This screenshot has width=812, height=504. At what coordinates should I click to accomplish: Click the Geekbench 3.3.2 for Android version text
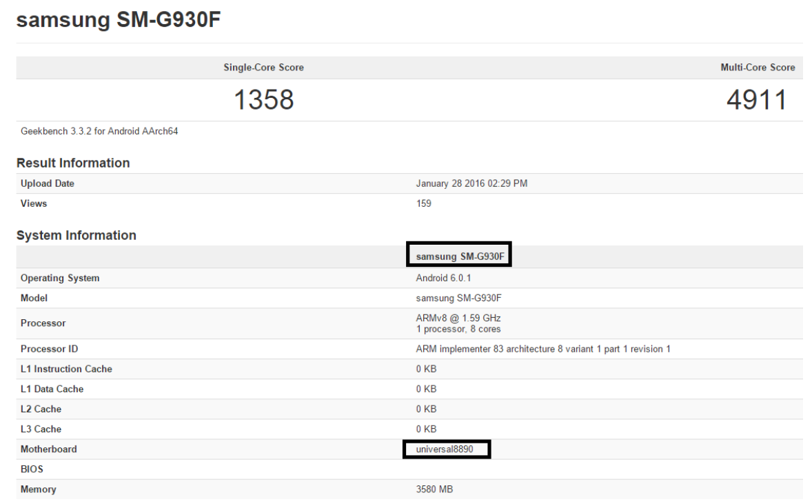99,131
